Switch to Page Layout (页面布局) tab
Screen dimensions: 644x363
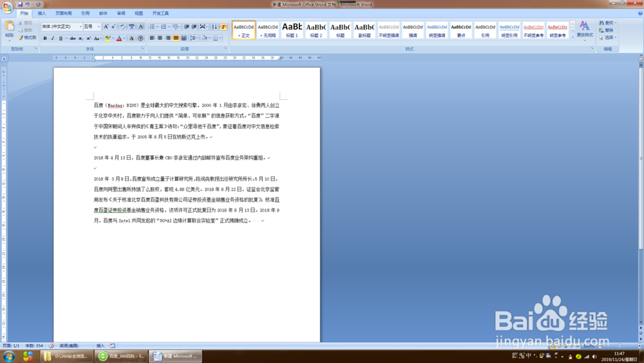[63, 14]
